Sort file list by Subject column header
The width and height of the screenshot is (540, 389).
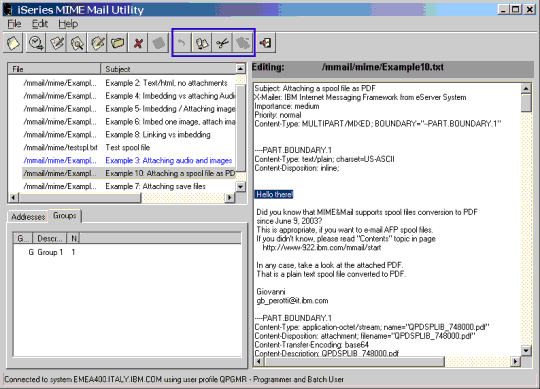coord(168,69)
